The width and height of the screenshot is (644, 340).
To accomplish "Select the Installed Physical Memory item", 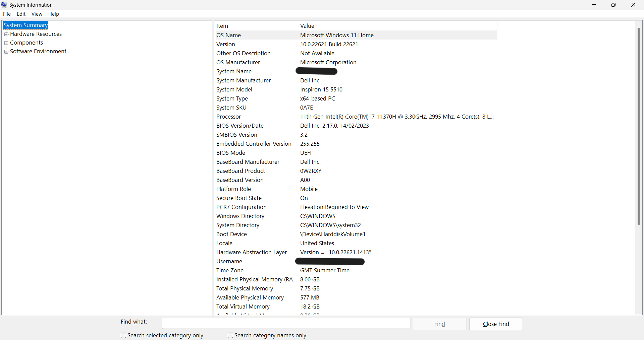I will click(257, 279).
